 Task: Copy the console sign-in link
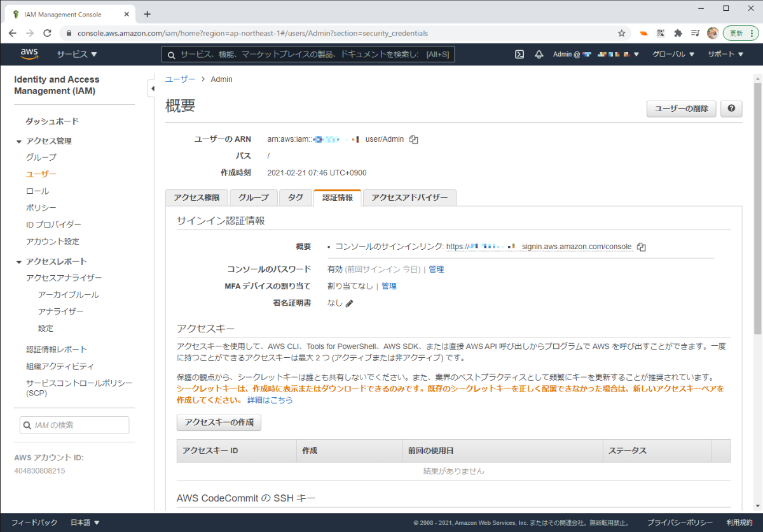642,247
